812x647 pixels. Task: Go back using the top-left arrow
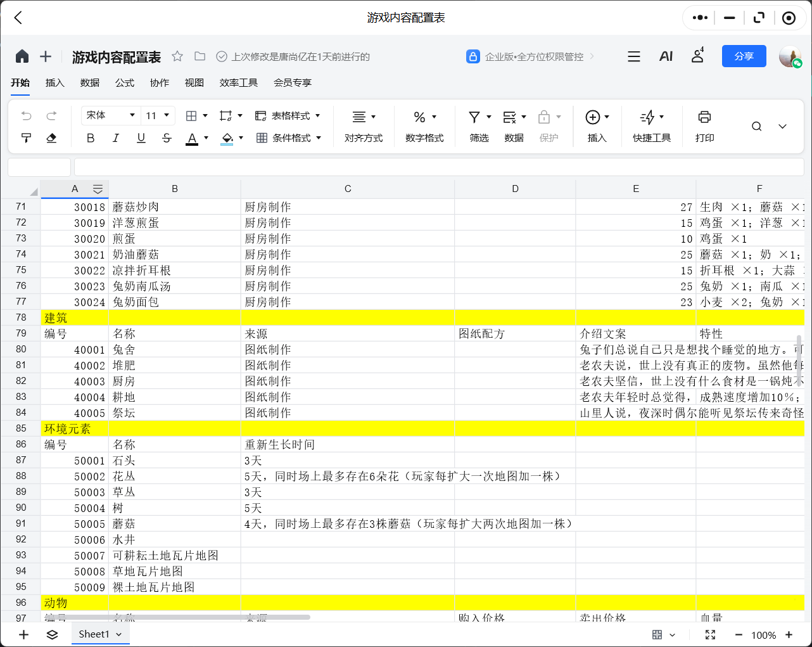18,18
